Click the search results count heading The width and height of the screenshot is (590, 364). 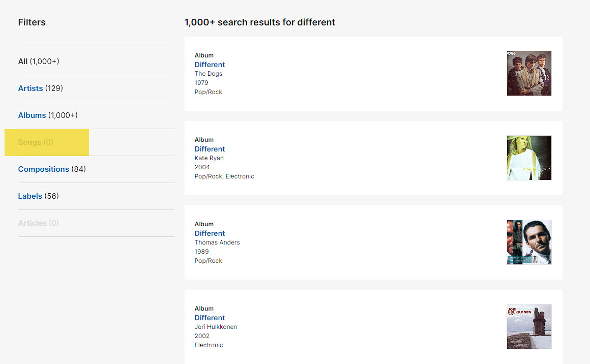point(260,22)
